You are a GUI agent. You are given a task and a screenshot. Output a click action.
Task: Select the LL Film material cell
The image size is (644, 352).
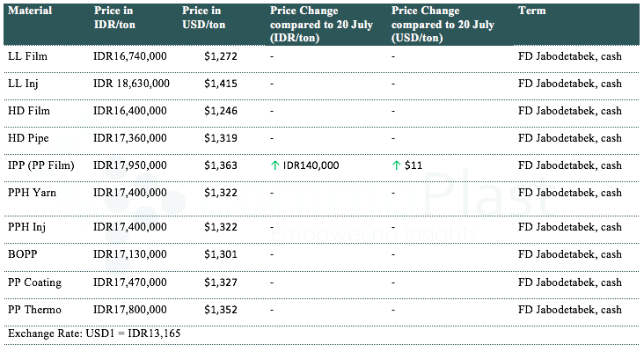click(x=26, y=56)
